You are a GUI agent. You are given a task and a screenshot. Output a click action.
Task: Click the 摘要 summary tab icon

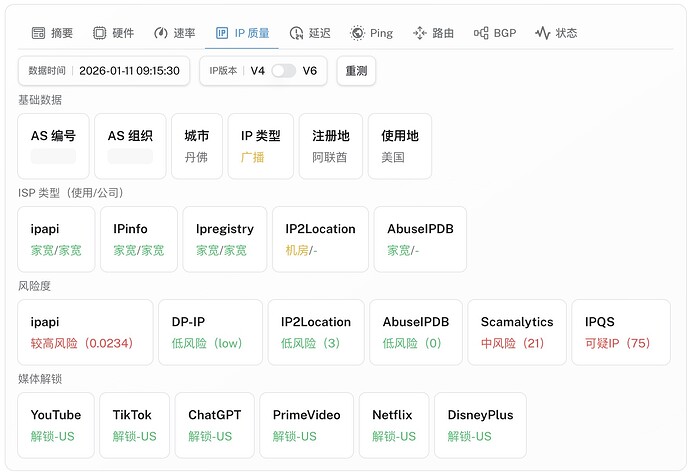click(x=38, y=33)
